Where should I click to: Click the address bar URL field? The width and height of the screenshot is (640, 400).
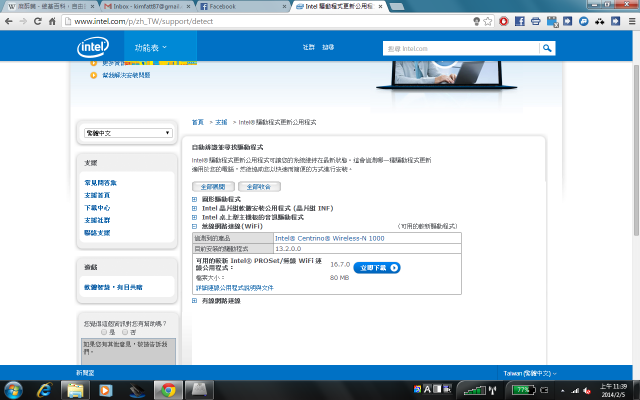coord(269,21)
